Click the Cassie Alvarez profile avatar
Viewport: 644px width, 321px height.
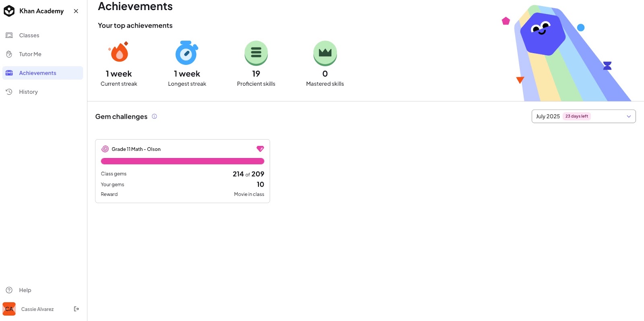coord(9,309)
